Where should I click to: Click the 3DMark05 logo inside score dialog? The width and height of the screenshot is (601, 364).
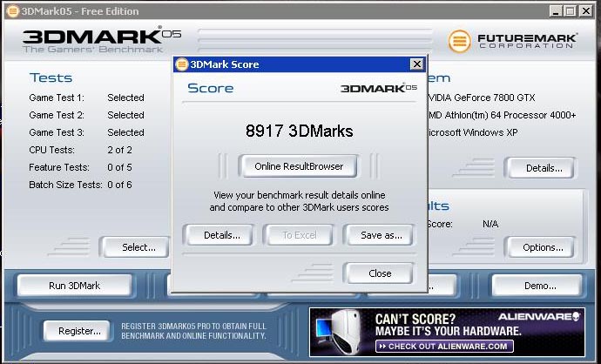pyautogui.click(x=379, y=88)
